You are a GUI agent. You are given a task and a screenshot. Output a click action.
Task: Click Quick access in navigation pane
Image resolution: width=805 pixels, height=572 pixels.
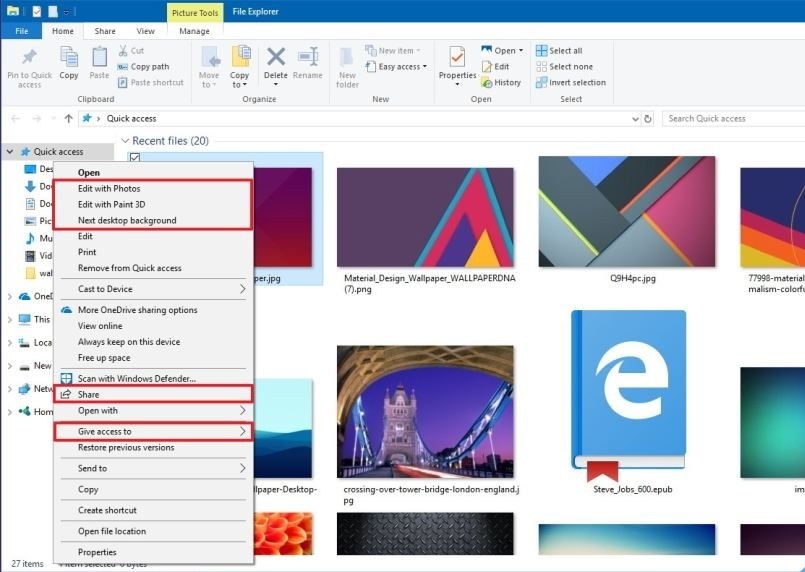click(x=58, y=151)
